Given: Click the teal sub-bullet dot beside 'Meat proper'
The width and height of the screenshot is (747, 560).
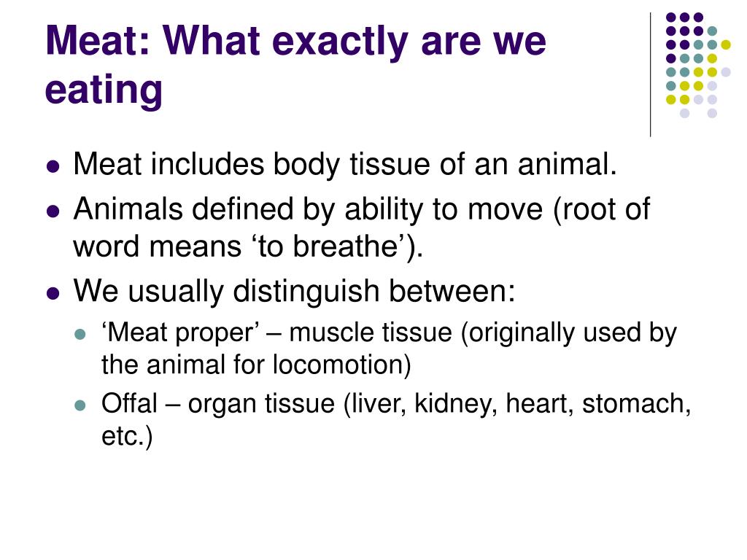Looking at the screenshot, I should point(80,334).
